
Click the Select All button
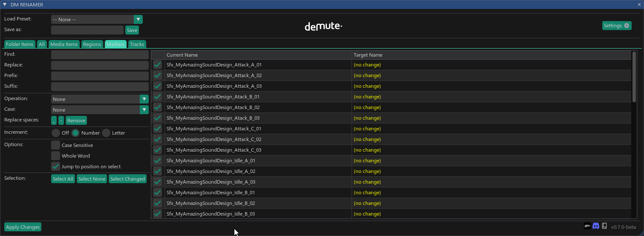tap(63, 179)
